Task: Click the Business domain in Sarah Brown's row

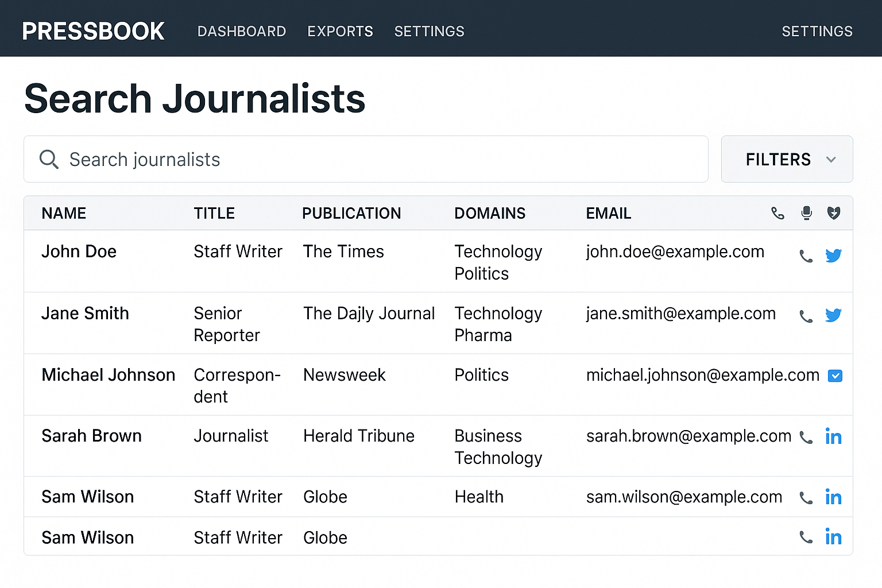Action: tap(488, 436)
